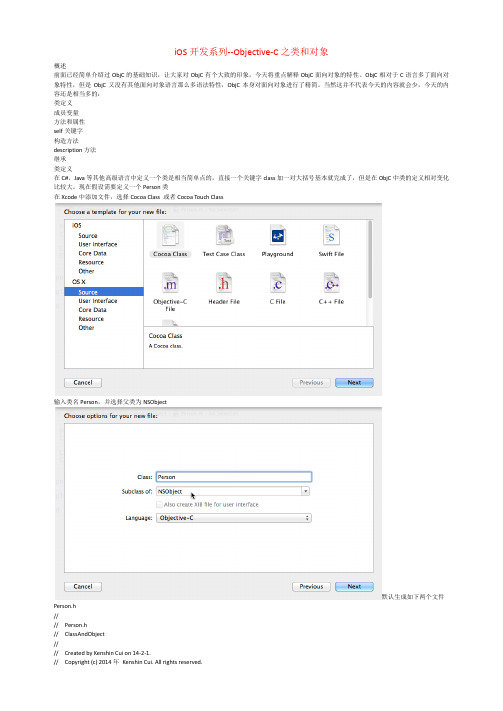Click the '// ClassAndObject' comment line
This screenshot has width=503, height=711.
(79, 634)
